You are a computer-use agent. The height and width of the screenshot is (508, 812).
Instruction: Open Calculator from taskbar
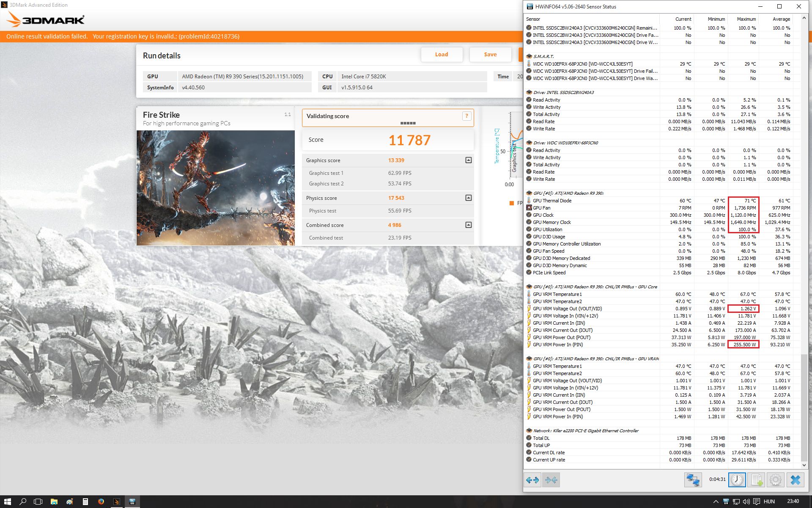[85, 502]
